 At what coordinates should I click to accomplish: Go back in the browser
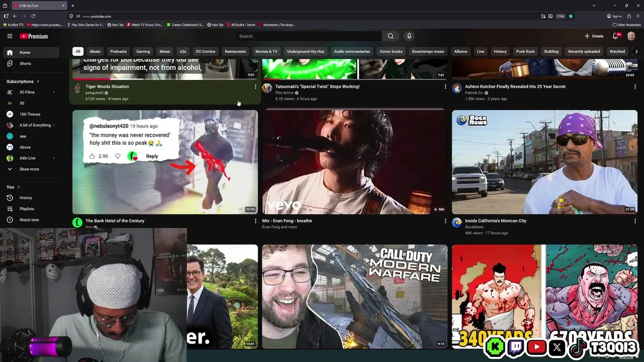(15, 16)
